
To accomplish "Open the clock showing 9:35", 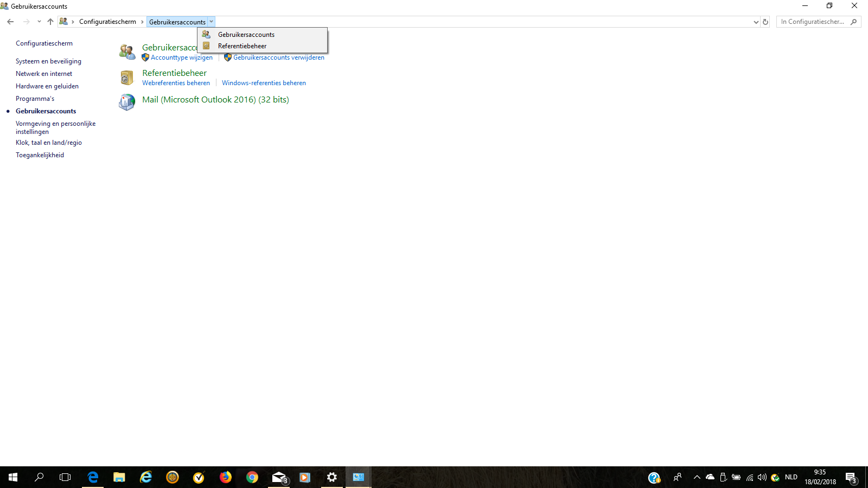I will (x=820, y=477).
